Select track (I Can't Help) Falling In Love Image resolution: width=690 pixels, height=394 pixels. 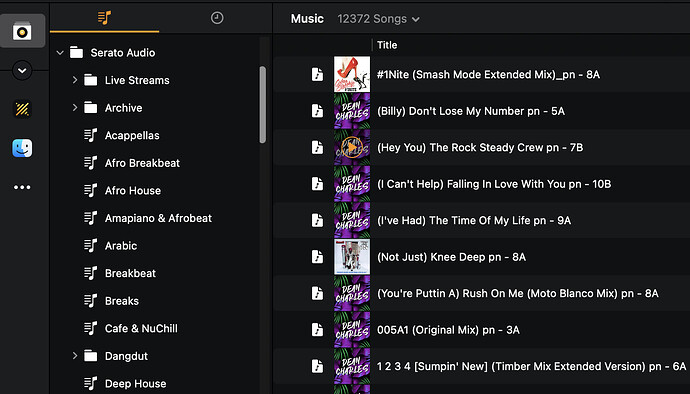coord(494,184)
